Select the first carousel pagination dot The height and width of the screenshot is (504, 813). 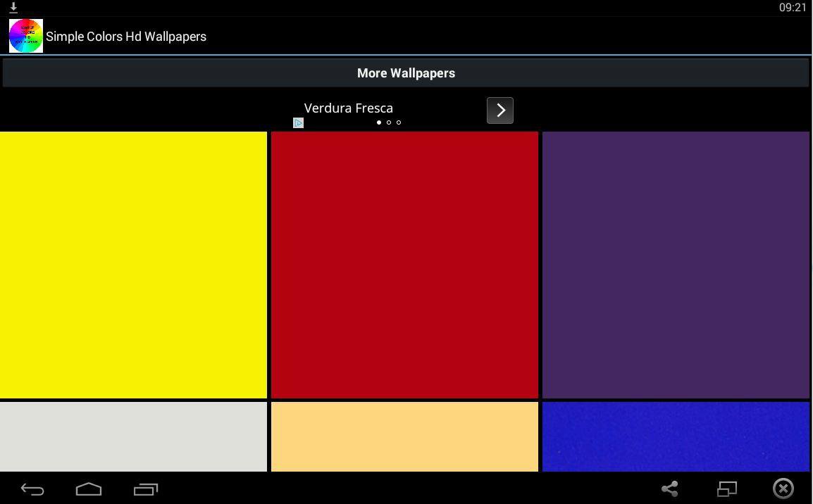pos(379,122)
